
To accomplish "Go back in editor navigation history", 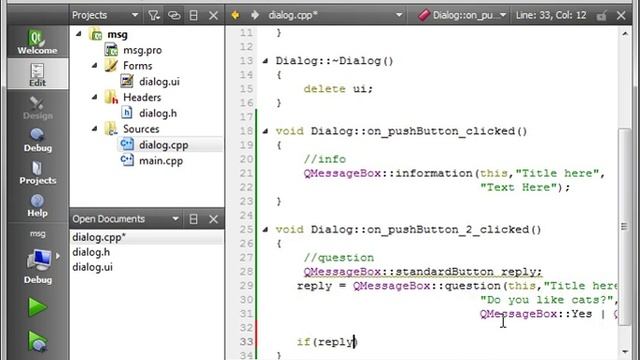I will pos(236,16).
